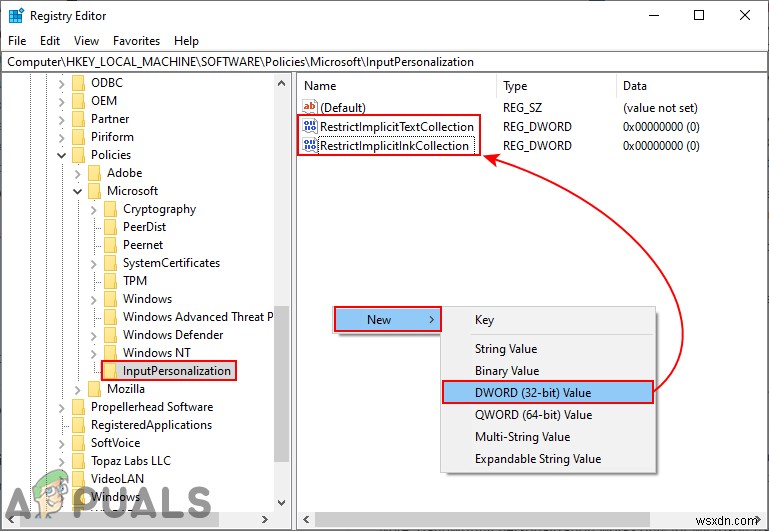Screen dimensions: 769x531
Task: Select the RestrictImplicitInkCollection DWORD icon
Action: click(x=309, y=146)
